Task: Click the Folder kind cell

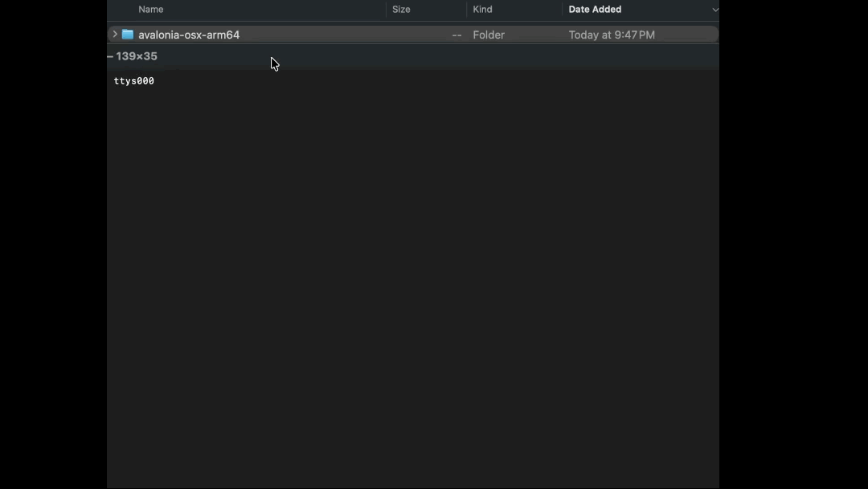Action: pos(489,35)
